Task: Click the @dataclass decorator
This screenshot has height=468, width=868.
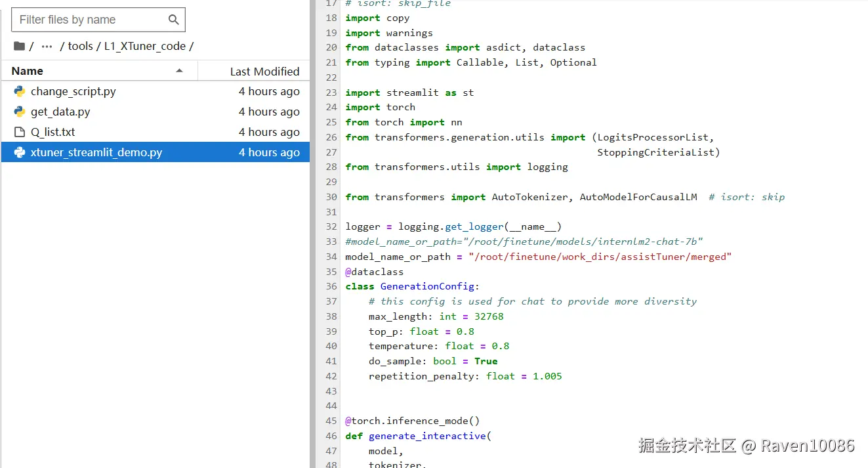Action: coord(375,272)
